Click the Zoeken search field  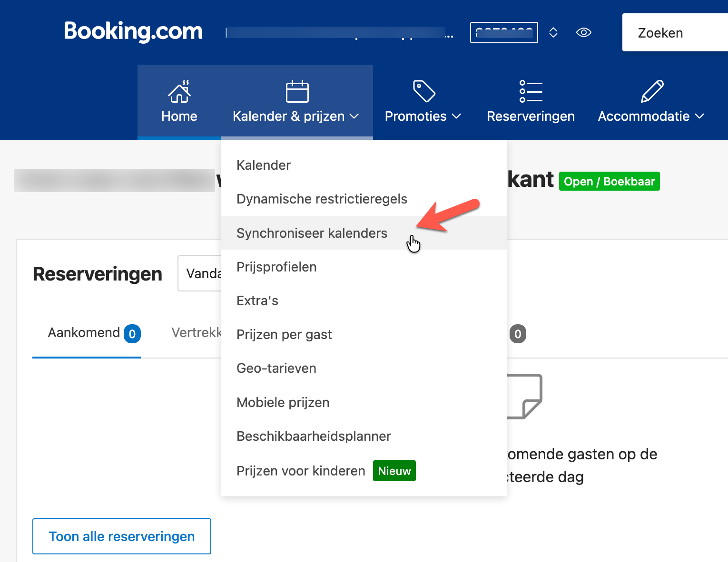(x=675, y=32)
